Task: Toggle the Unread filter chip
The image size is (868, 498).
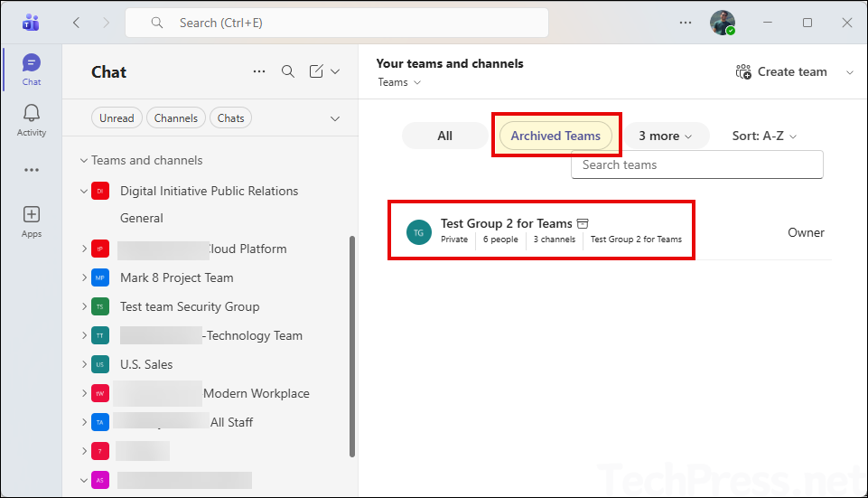Action: (x=117, y=118)
